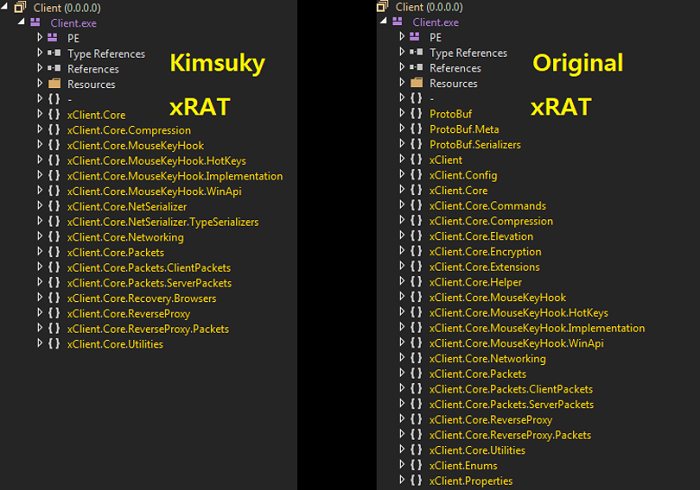Click assembly icon beside left Client (0.0.0.0)
Screen dimensions: 700x490
pyautogui.click(x=20, y=7)
